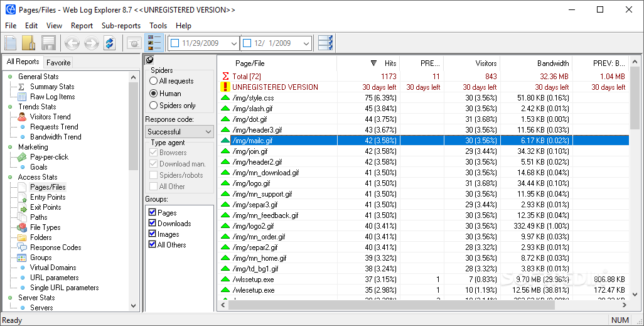Collapse Access Stats tree node
This screenshot has width=644, height=326.
click(x=10, y=177)
